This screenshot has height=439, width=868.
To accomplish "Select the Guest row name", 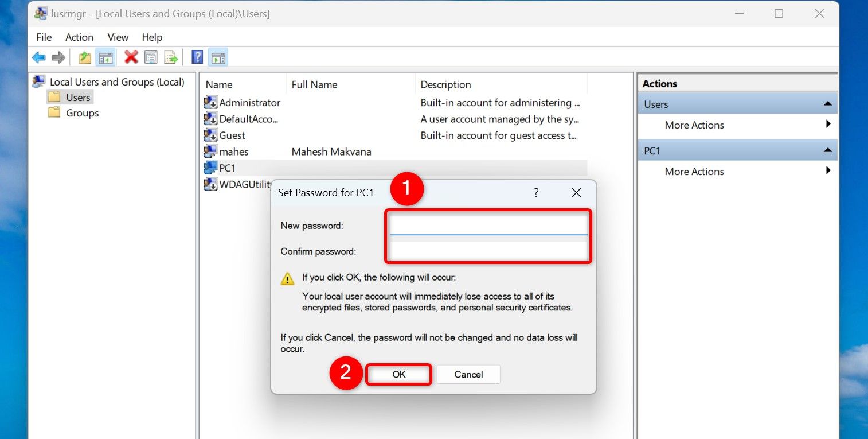I will pos(232,135).
